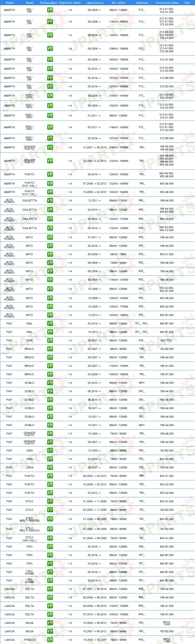The image size is (195, 644).
Task: Click the date range 07.2011 -> 08.2014
Action: 95,589
